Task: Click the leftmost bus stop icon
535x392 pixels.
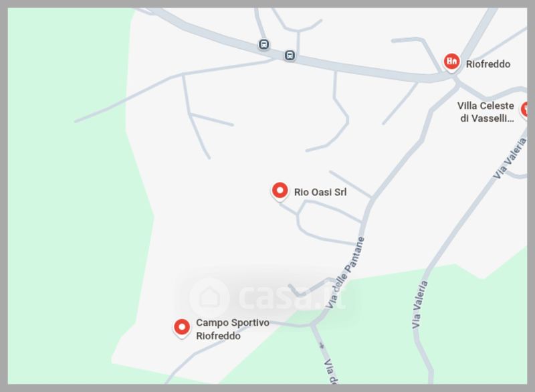Action: pos(263,44)
